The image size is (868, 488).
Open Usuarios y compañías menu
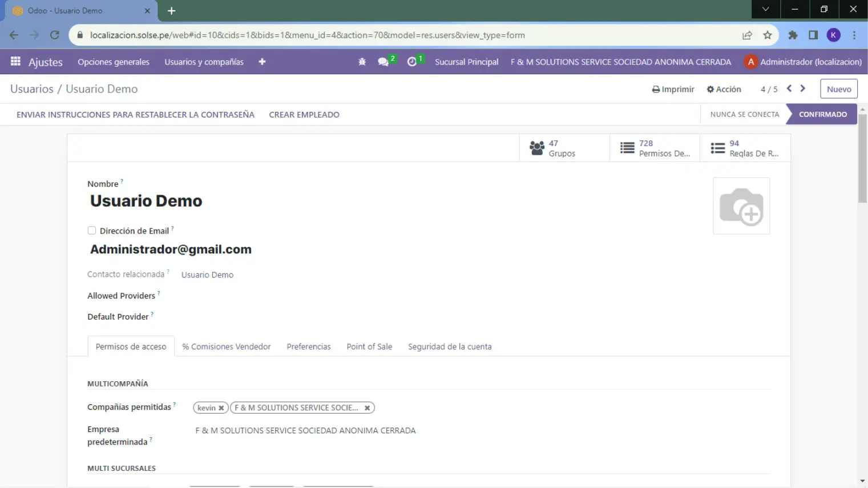(x=204, y=62)
